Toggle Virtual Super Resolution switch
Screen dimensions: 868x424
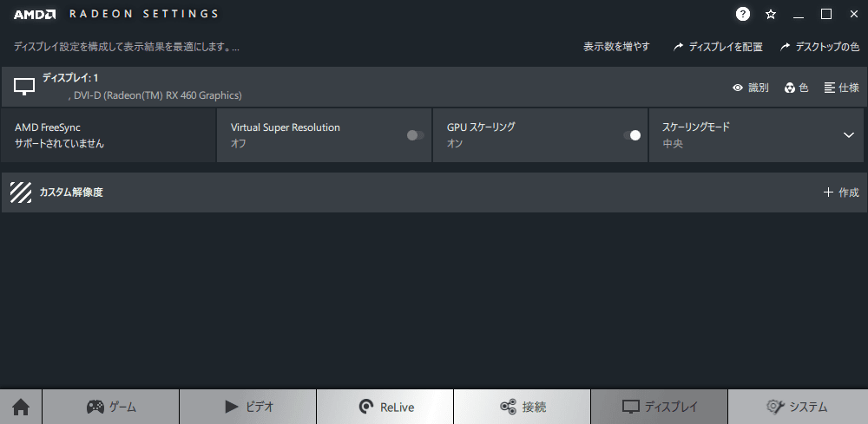coord(415,135)
